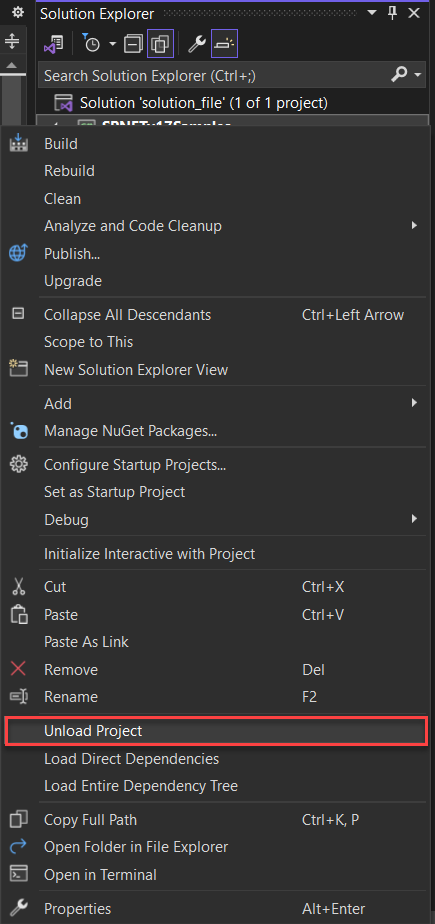Open the Pending Changes Filter clock icon
Image resolution: width=435 pixels, height=924 pixels.
pyautogui.click(x=93, y=44)
